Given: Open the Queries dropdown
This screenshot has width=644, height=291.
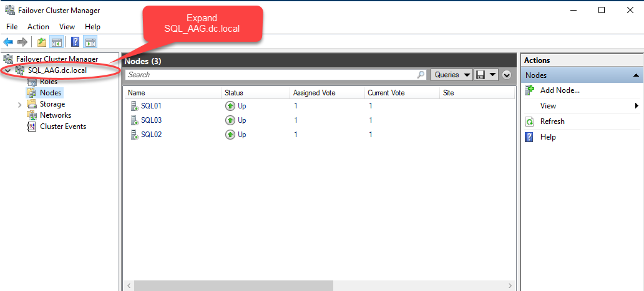Looking at the screenshot, I should (451, 75).
